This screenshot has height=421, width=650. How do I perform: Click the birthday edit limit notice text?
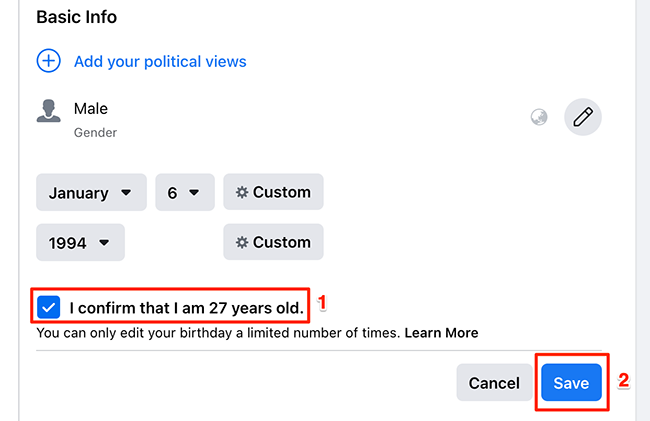point(218,332)
